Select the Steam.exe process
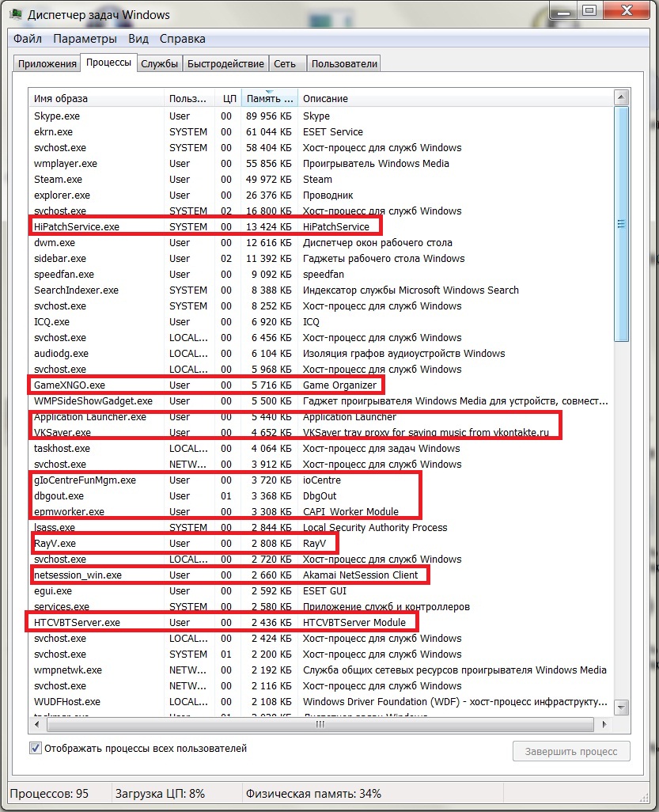 click(x=321, y=180)
